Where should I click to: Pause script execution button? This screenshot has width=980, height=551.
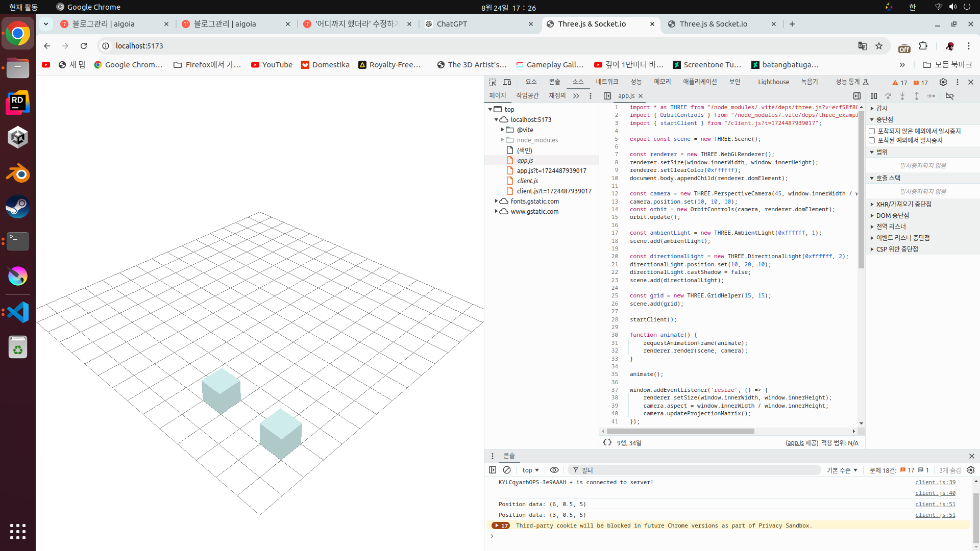tap(874, 96)
